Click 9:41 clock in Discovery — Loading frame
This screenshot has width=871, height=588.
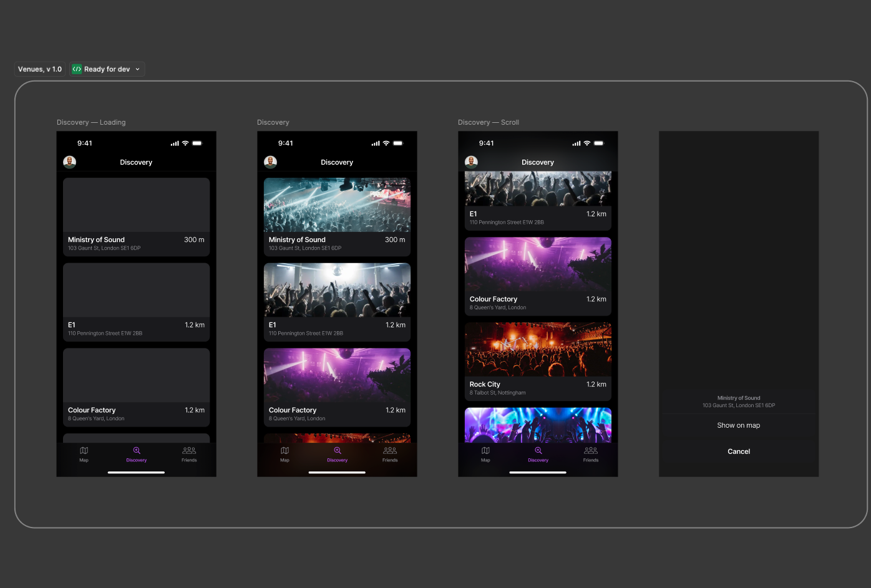point(85,143)
